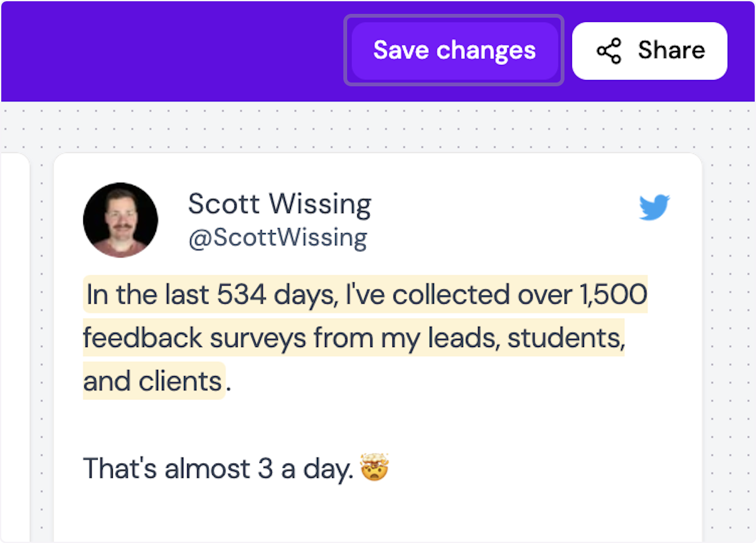This screenshot has height=543, width=756.
Task: Click the highlighted '534 days' sentence
Action: pyautogui.click(x=365, y=294)
